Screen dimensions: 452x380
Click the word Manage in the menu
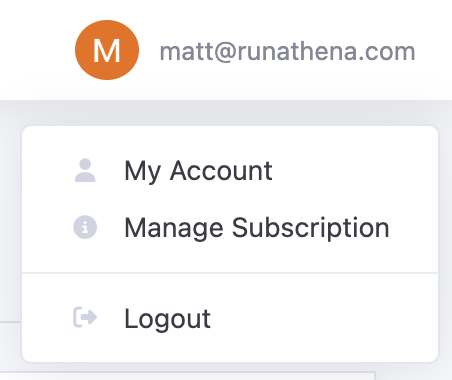point(174,229)
